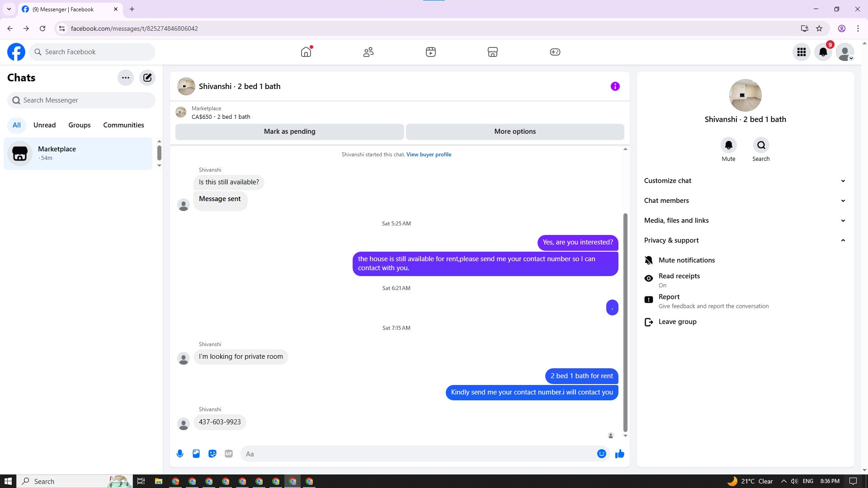This screenshot has height=488, width=868.
Task: Open the sticker picker icon
Action: [212, 454]
